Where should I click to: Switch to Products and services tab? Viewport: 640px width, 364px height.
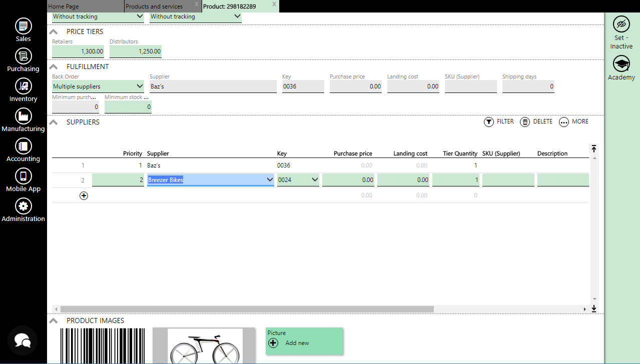154,6
